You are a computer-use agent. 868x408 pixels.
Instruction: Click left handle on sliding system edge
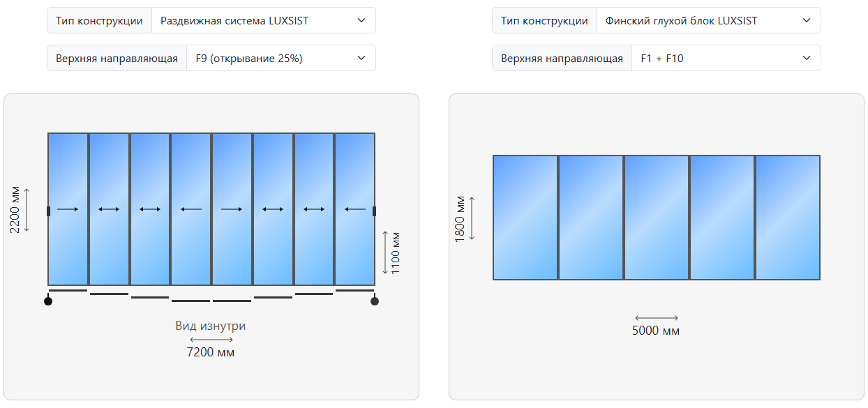click(48, 211)
